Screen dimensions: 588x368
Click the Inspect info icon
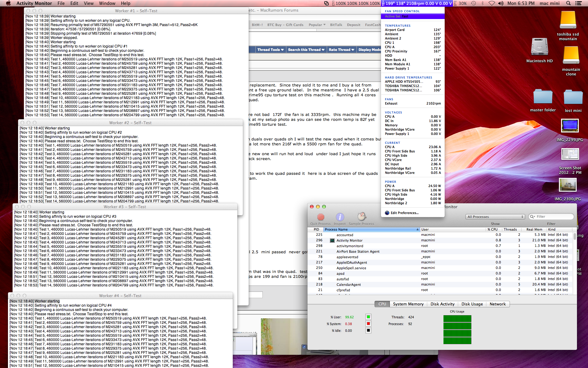[x=340, y=217]
